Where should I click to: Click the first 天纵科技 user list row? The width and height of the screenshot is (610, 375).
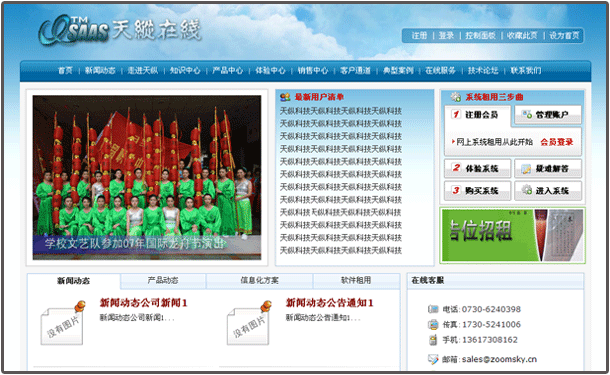[341, 111]
